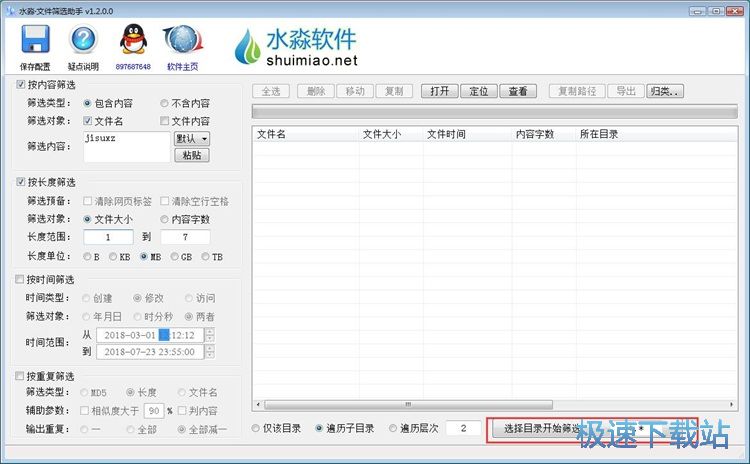Click the 保存配置 floppy disk icon
The width and height of the screenshot is (750, 464).
tap(35, 40)
